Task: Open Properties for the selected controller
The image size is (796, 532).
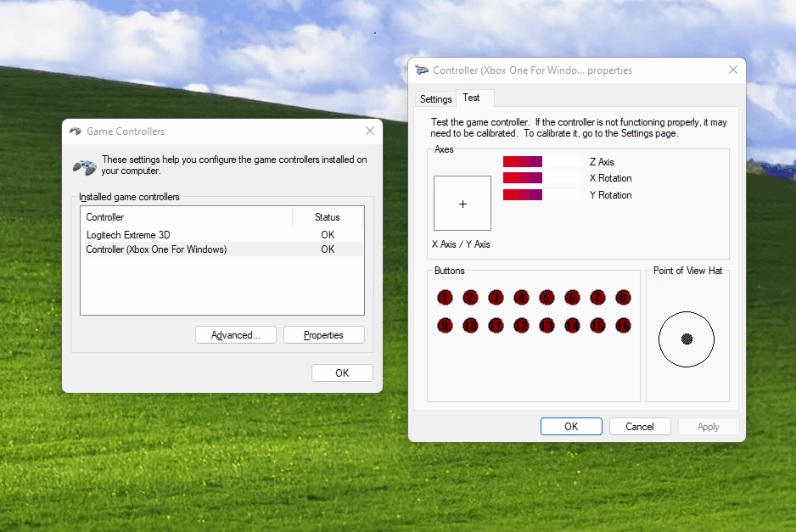Action: pyautogui.click(x=323, y=335)
